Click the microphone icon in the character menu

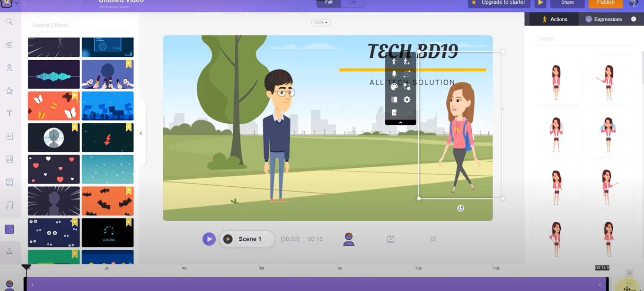point(394,74)
